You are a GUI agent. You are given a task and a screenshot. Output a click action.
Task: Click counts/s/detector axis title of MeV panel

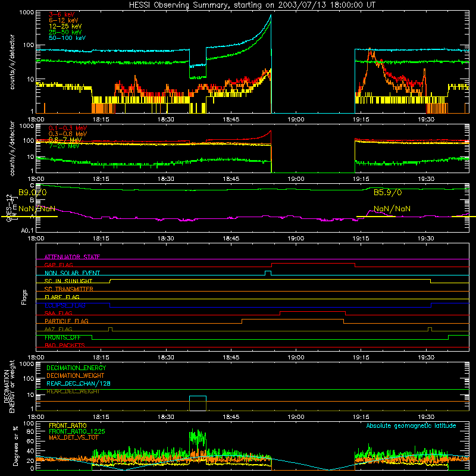click(12, 149)
